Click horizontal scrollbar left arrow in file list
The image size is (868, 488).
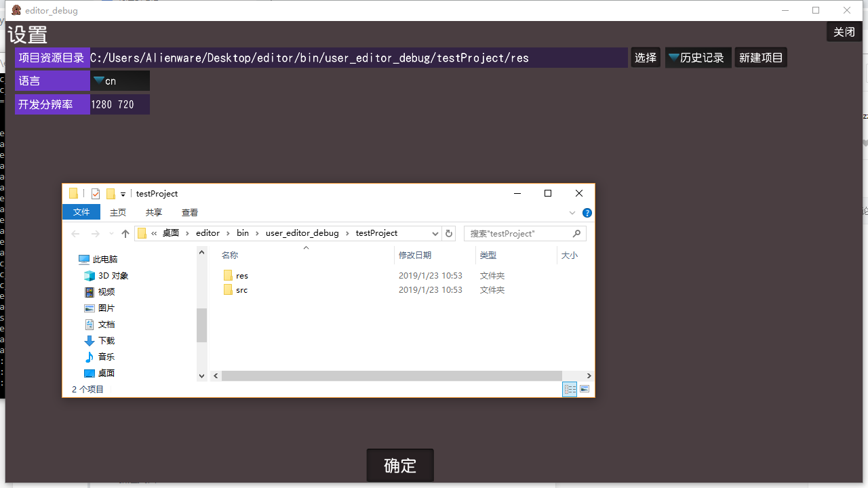tap(216, 375)
